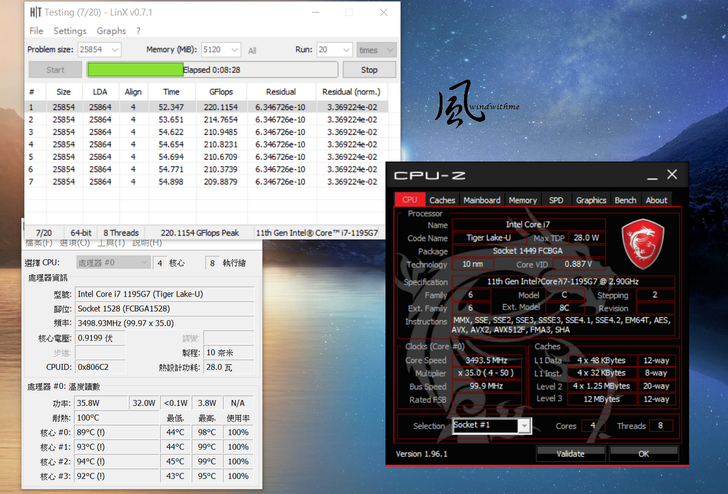Click core #0 temperature 89°C reading

pos(116,432)
